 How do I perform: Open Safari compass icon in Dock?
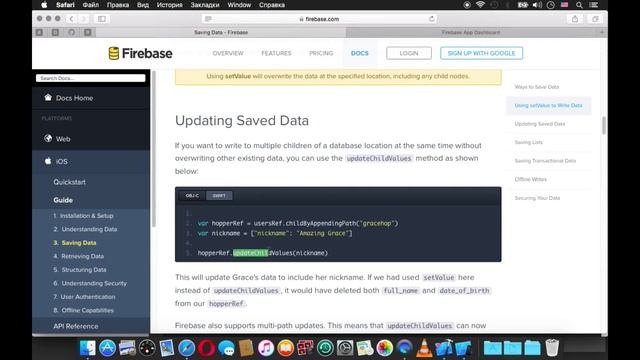[187, 348]
